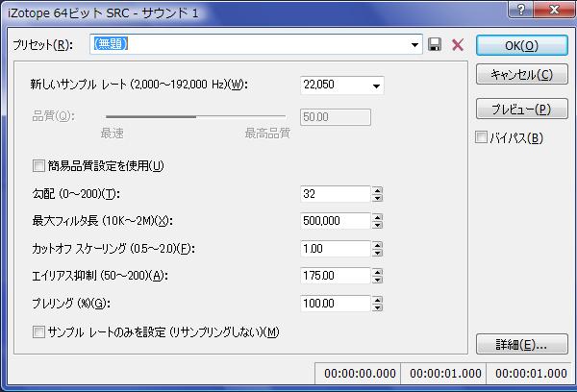Decrease 勾配 value with down arrow

pos(377,198)
